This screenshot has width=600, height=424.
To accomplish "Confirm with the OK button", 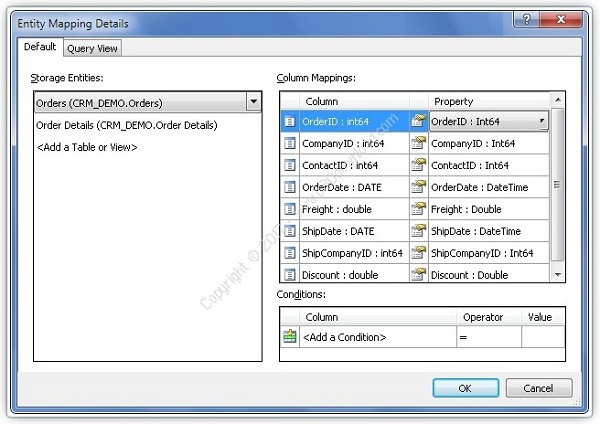I will point(466,388).
